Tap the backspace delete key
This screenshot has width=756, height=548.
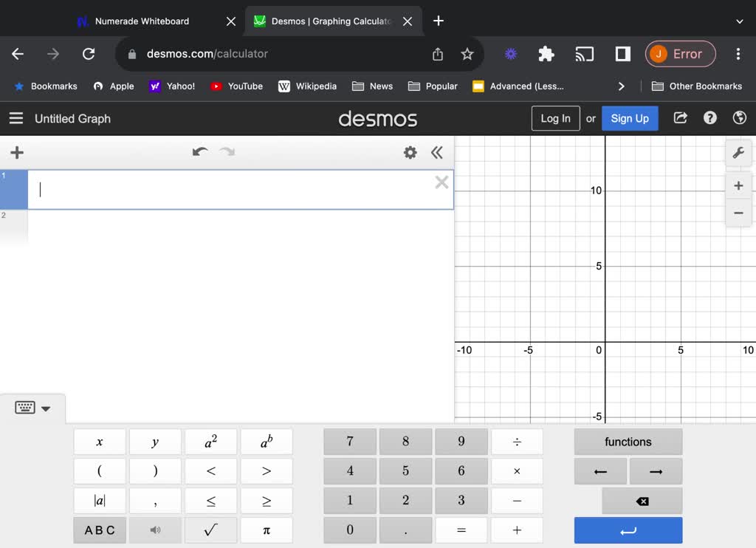point(642,501)
